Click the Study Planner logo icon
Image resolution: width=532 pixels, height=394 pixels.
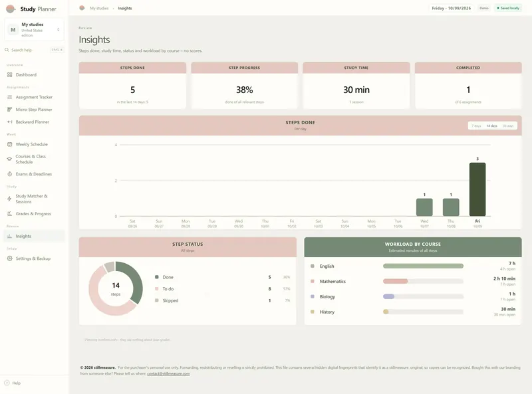coord(11,9)
